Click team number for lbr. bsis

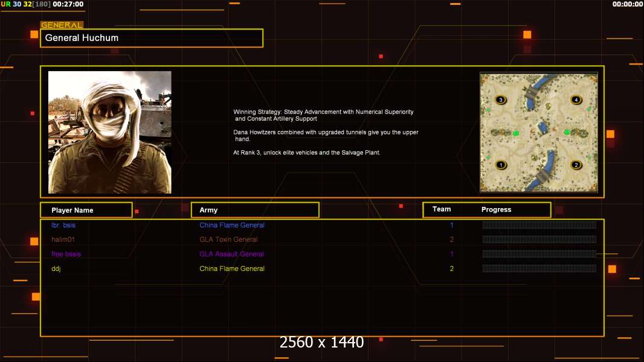452,225
